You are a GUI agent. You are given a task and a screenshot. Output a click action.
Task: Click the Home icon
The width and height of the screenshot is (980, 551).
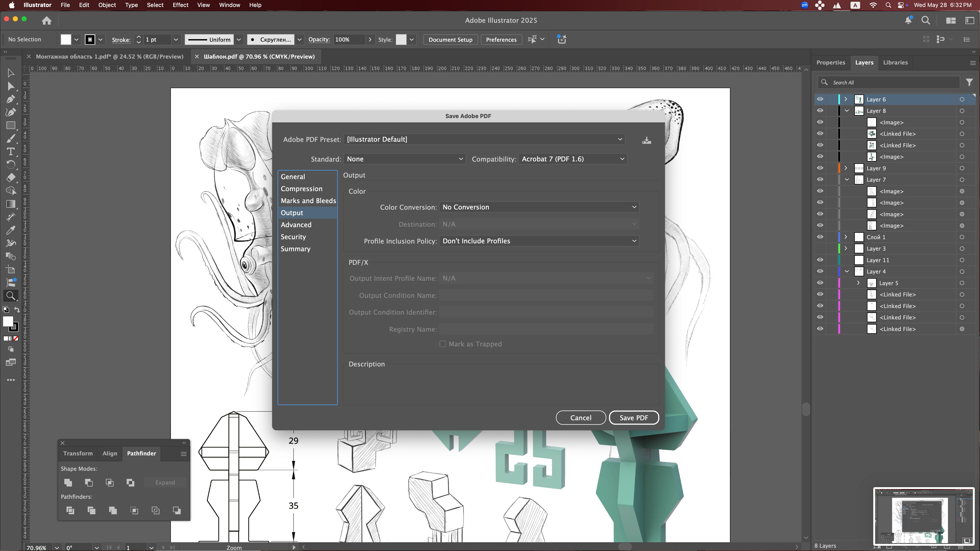(46, 21)
